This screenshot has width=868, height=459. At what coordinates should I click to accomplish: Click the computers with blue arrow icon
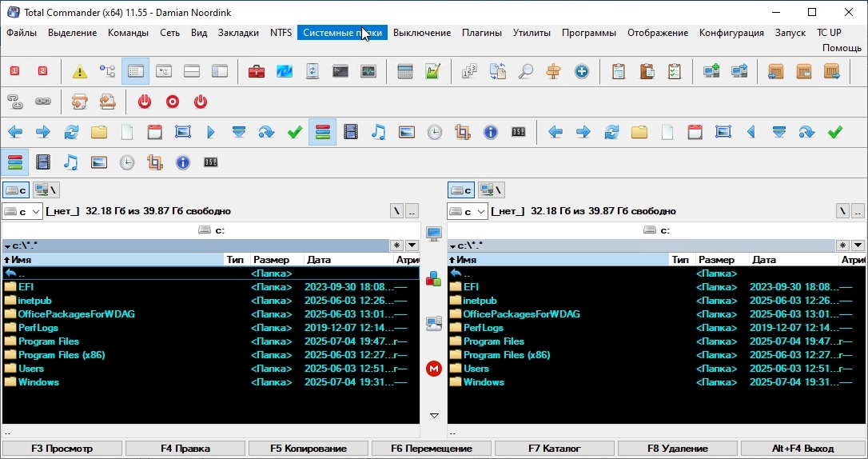739,71
